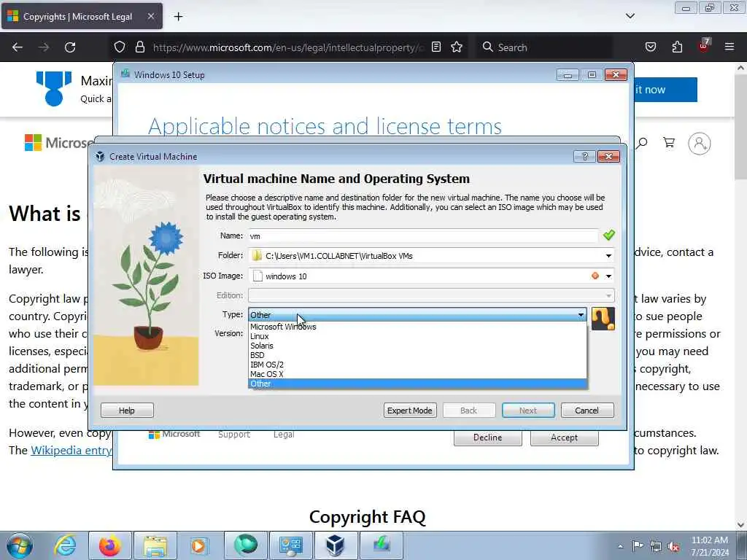Collapse the Type combo box arrow
The height and width of the screenshot is (560, 747).
[x=581, y=315]
